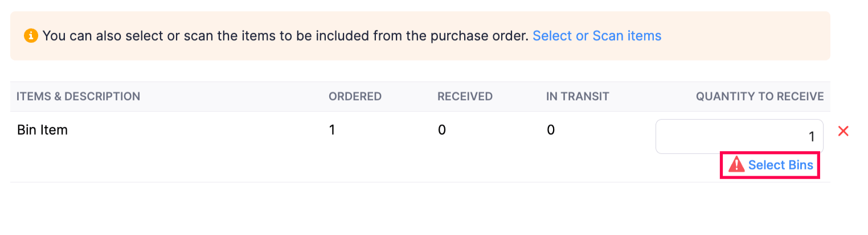Click the Ordered value of 1

(x=332, y=130)
